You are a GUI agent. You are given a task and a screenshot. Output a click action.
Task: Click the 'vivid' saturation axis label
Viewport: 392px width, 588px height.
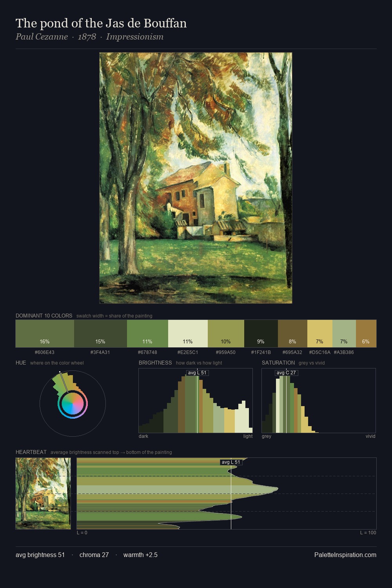[x=370, y=436]
